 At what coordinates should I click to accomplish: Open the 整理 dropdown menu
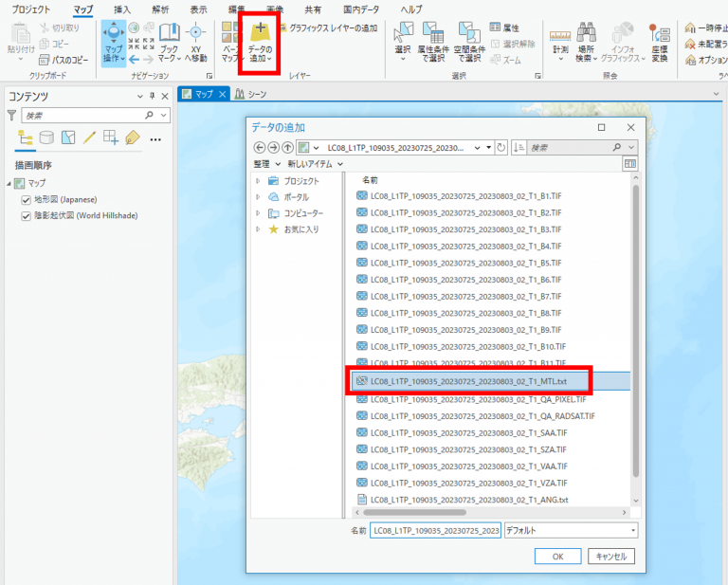267,164
